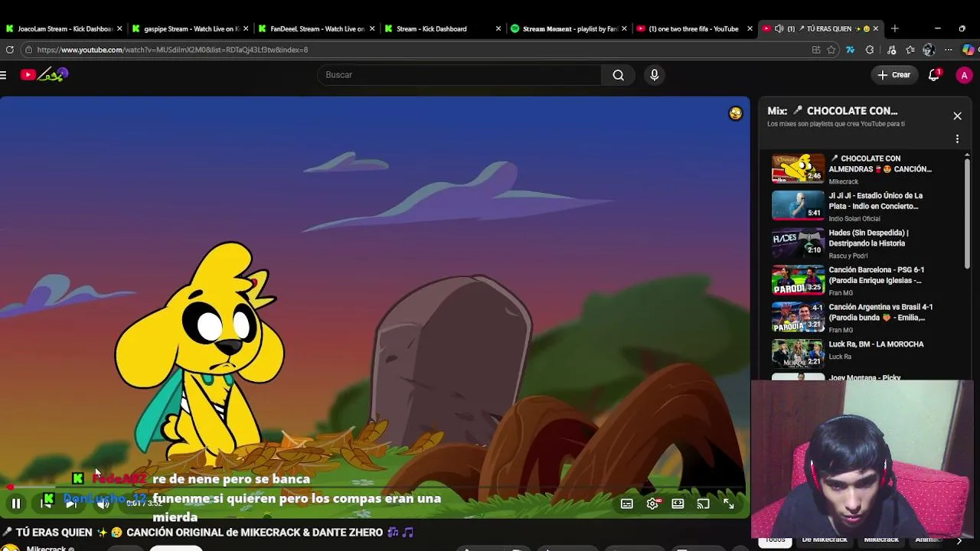Switch to one two three fifa tab
The height and width of the screenshot is (551, 980).
pyautogui.click(x=695, y=28)
